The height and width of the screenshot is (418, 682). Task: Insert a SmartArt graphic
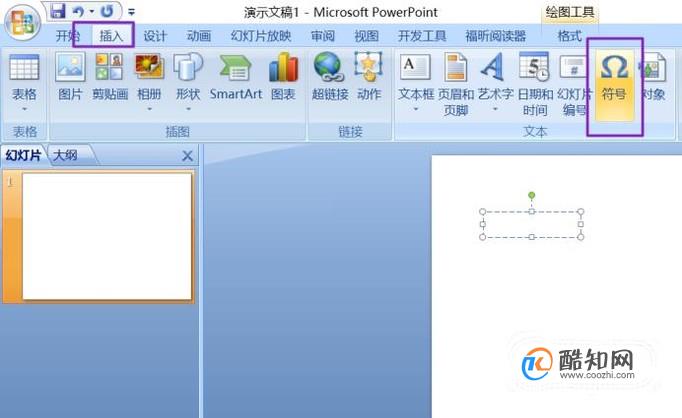pos(236,76)
